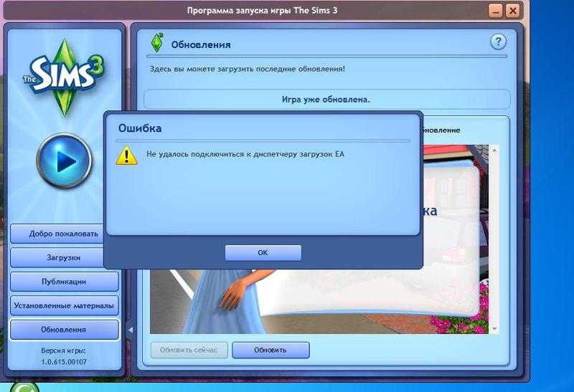Close the Sims 3 launcher window
The image size is (574, 392).
click(x=513, y=11)
